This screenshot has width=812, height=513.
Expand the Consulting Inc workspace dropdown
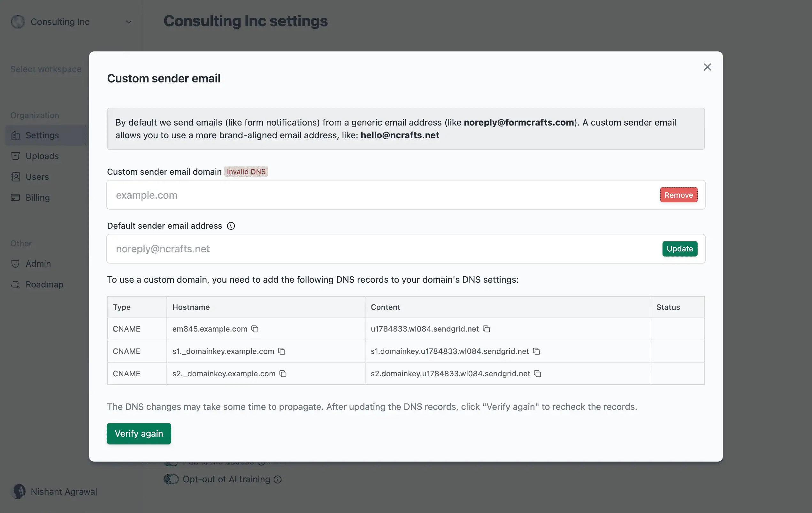pos(128,22)
